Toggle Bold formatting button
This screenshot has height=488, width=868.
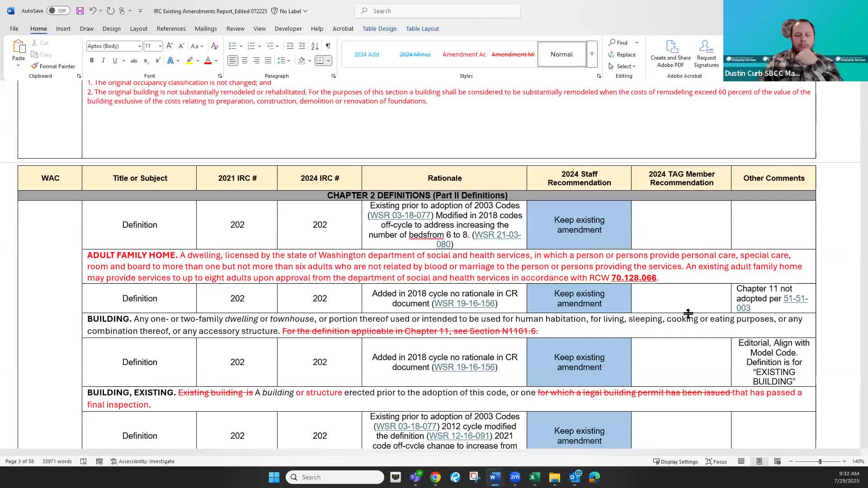pos(92,61)
